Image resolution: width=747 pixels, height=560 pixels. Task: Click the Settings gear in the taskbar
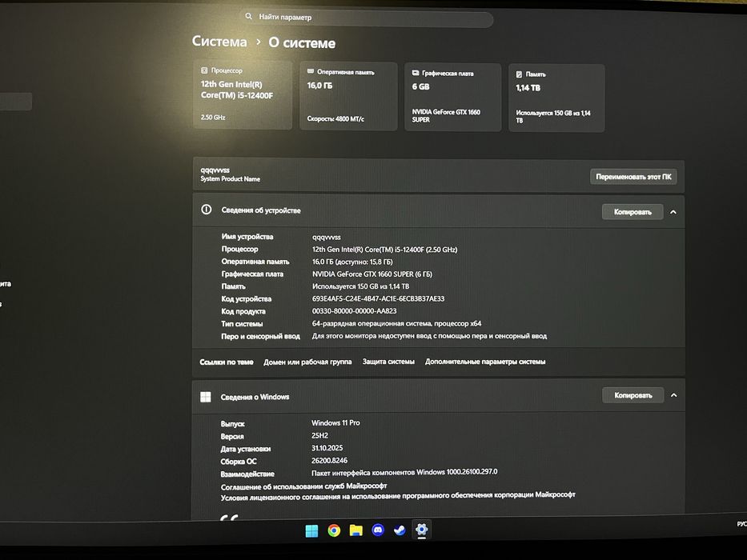[x=422, y=529]
